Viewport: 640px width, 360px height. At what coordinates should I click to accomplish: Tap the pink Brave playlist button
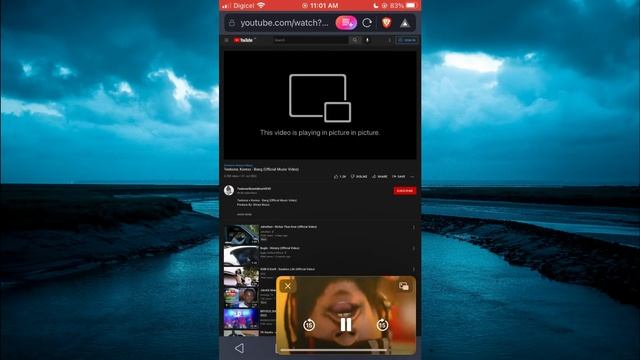pyautogui.click(x=346, y=23)
